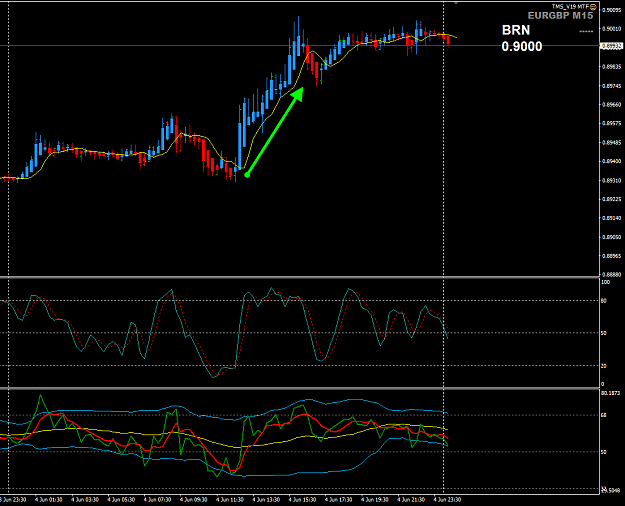Click the 4 Jun 01:30 time axis label
625x506 pixels.
tap(49, 500)
